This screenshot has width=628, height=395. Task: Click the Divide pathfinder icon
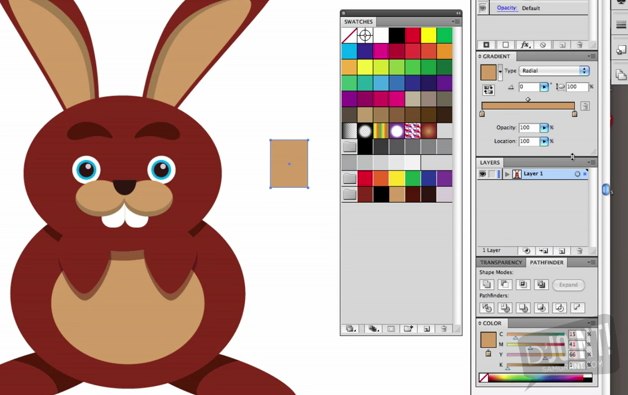coord(487,308)
